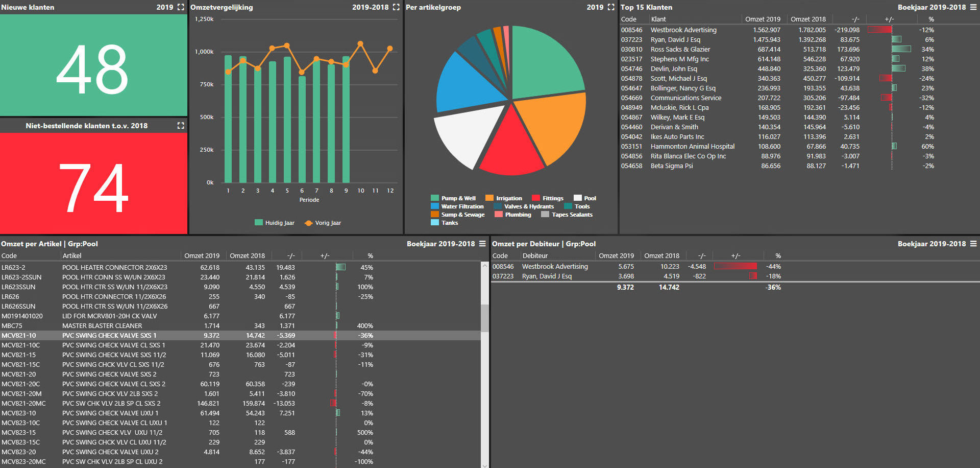Screen dimensions: 980x468
Task: Click the Vorig Jaar point at period 10
Action: (x=360, y=44)
